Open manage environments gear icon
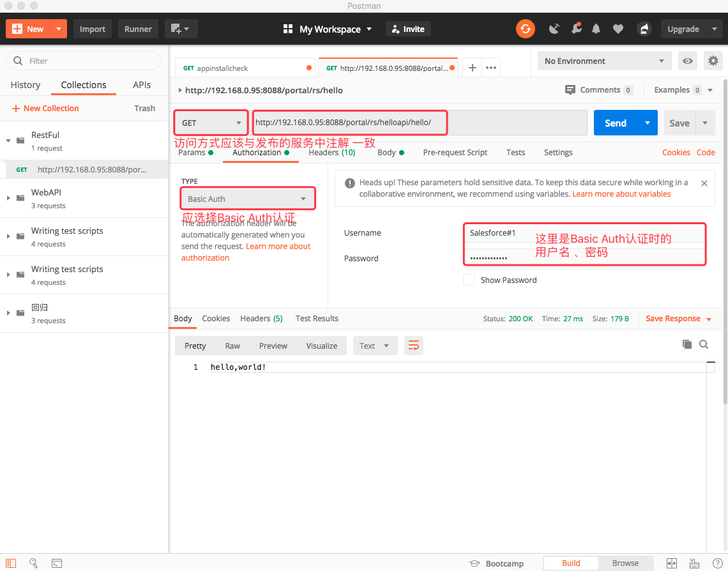728x571 pixels. pos(713,61)
